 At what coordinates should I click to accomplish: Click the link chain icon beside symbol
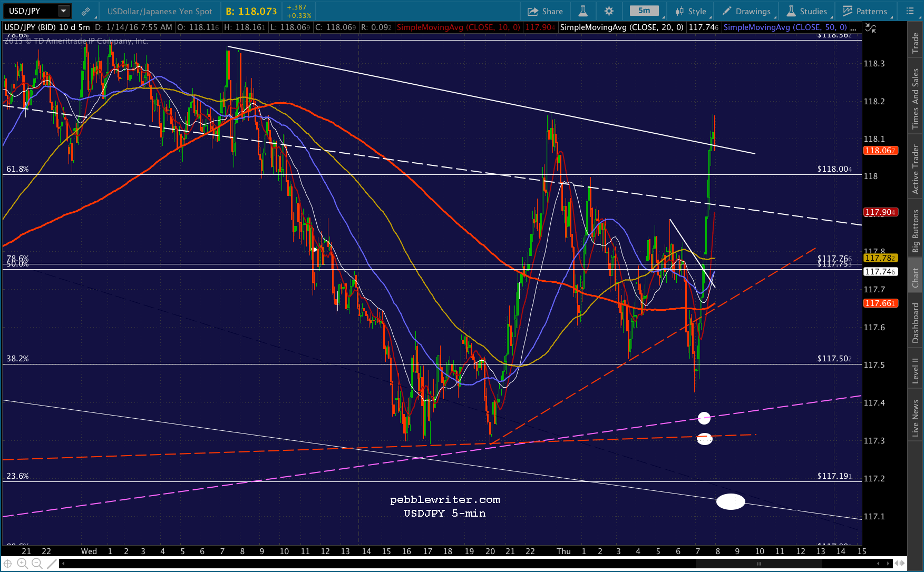86,11
